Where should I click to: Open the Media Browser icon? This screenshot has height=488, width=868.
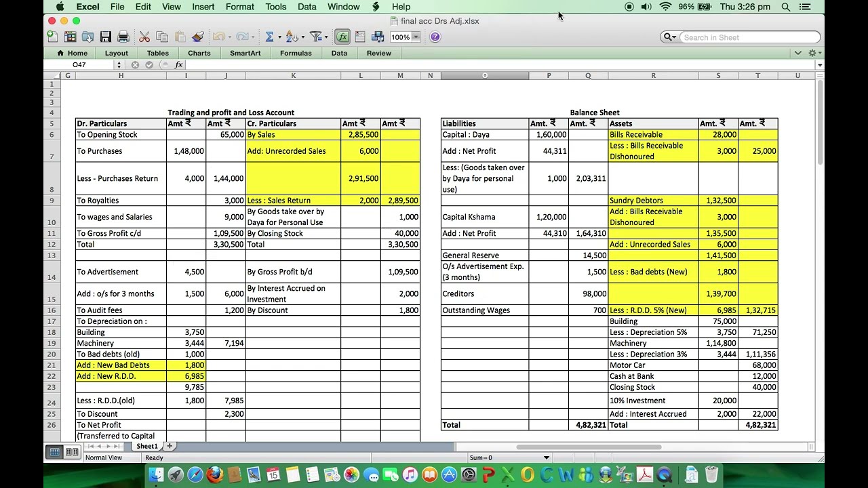click(x=378, y=37)
